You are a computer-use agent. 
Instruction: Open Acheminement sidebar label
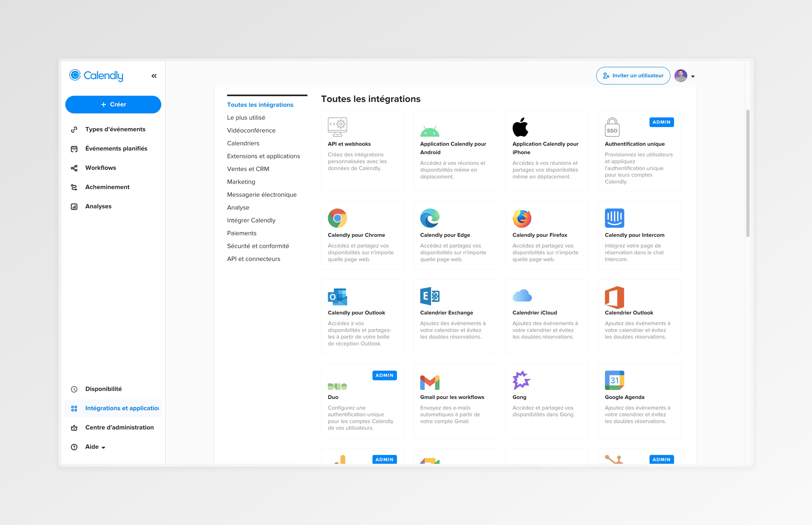(x=107, y=187)
